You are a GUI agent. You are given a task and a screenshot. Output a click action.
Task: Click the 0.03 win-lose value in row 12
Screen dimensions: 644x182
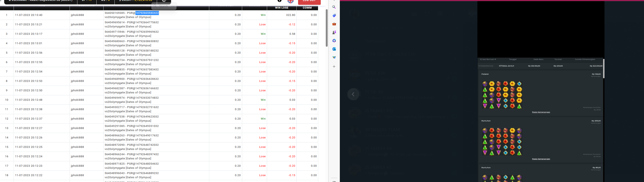pyautogui.click(x=292, y=119)
